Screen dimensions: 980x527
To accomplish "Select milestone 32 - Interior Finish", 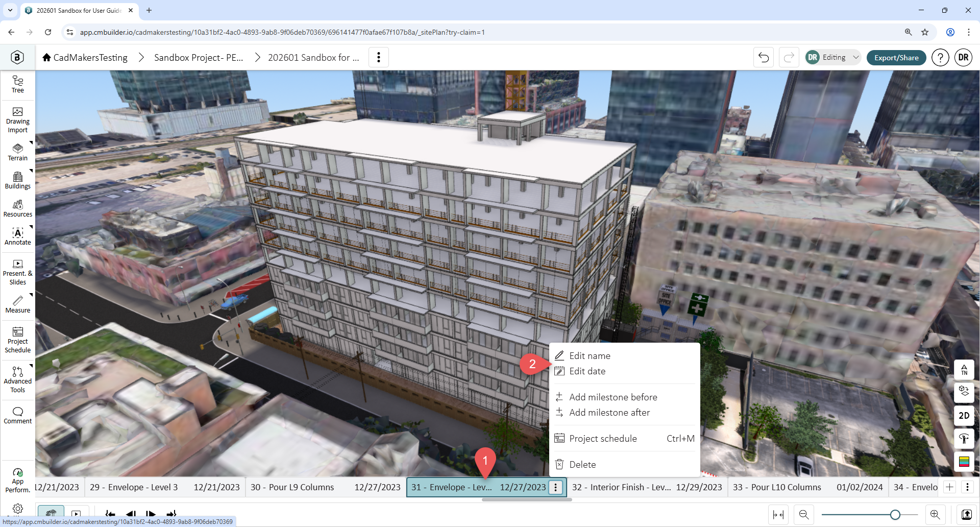I will [x=647, y=487].
